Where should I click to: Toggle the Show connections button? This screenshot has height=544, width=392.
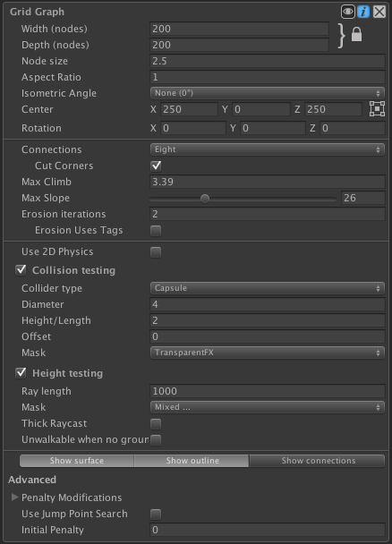[317, 461]
